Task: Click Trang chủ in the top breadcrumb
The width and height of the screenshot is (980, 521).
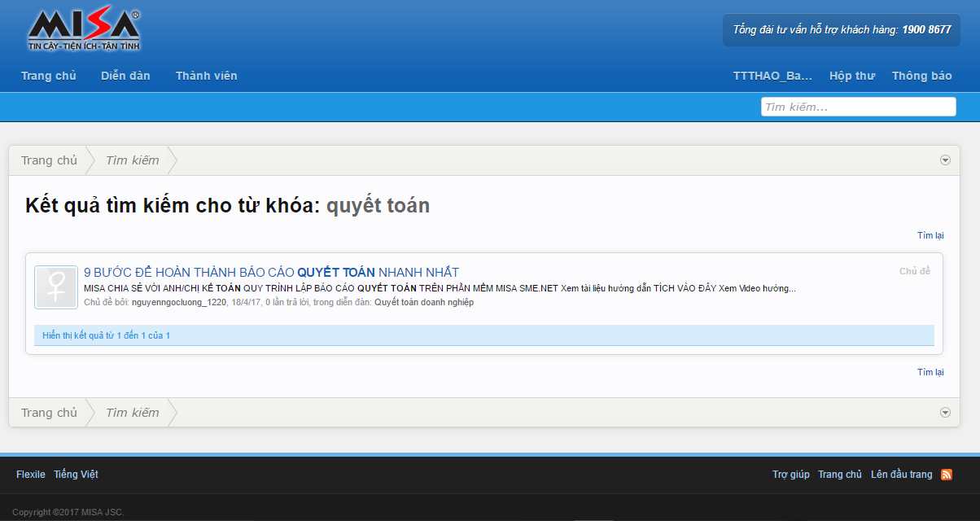Action: click(x=49, y=160)
